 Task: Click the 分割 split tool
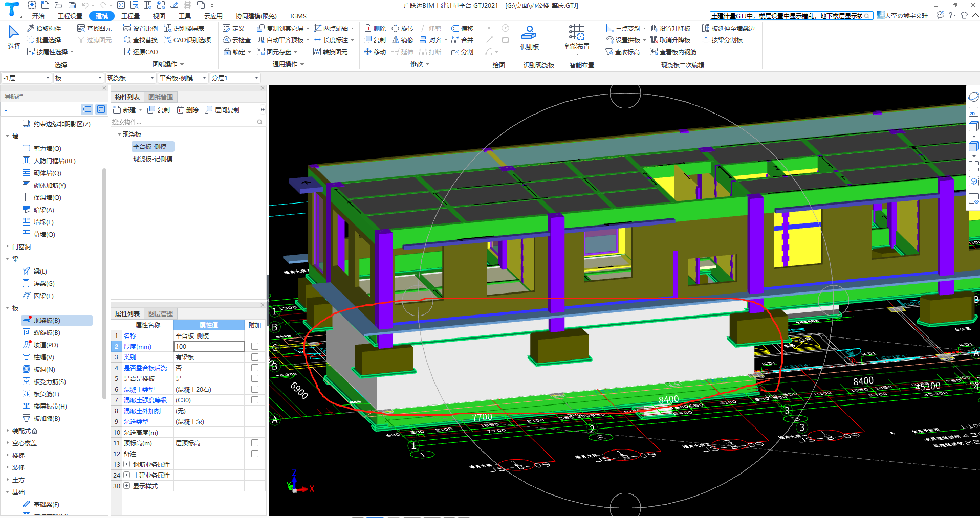(x=463, y=52)
